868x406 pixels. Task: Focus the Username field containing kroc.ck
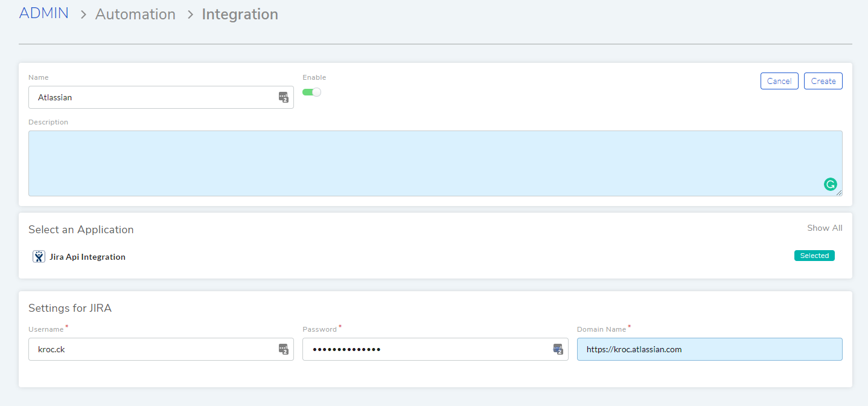[161, 349]
